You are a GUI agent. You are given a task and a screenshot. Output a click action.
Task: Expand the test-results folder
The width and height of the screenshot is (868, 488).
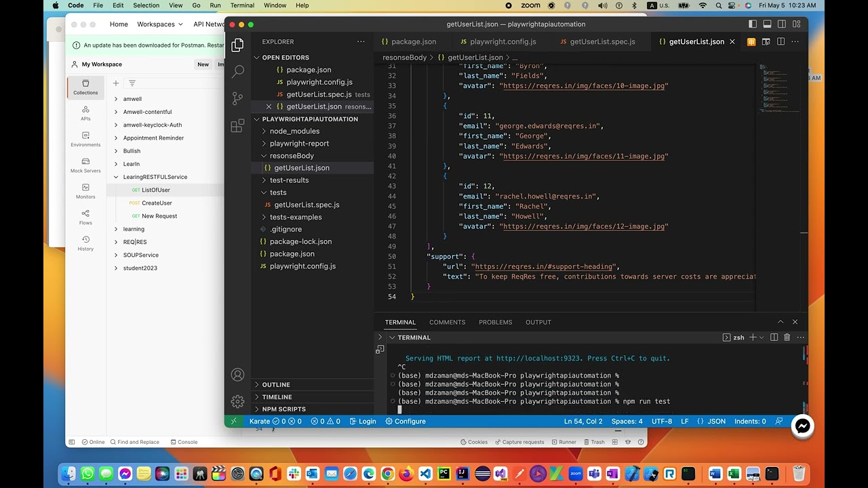[289, 180]
